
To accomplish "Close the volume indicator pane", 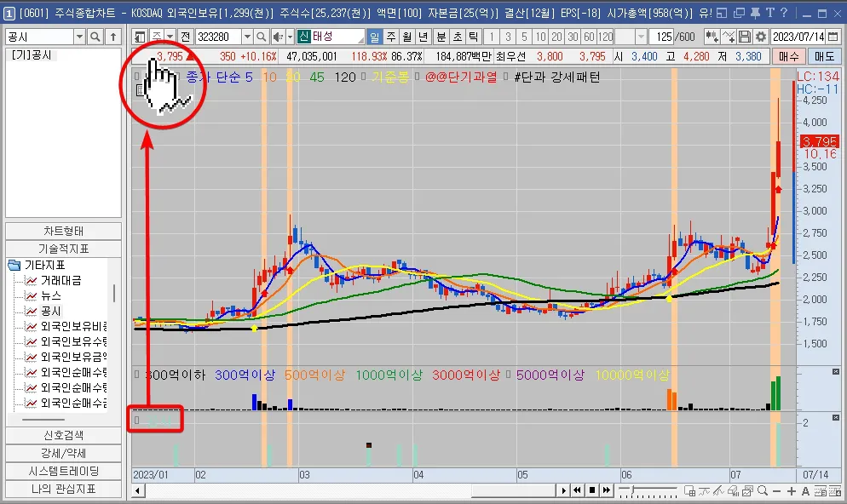I will [x=836, y=372].
